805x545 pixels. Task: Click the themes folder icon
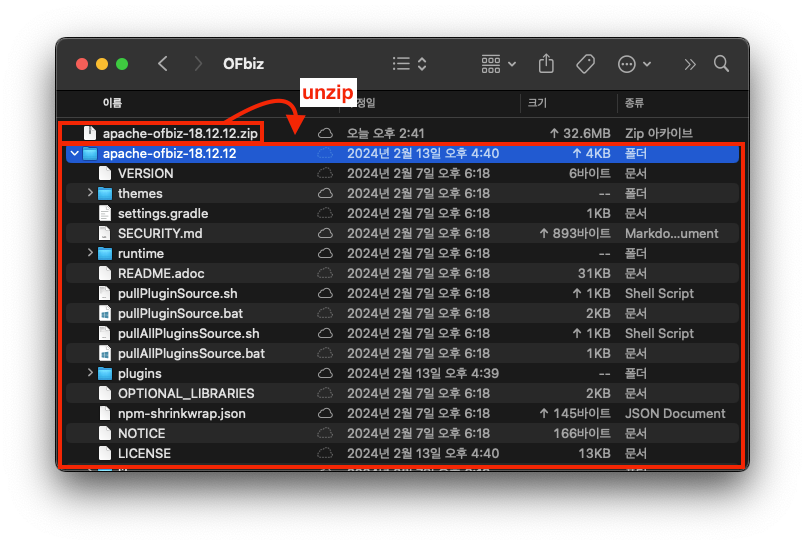105,193
